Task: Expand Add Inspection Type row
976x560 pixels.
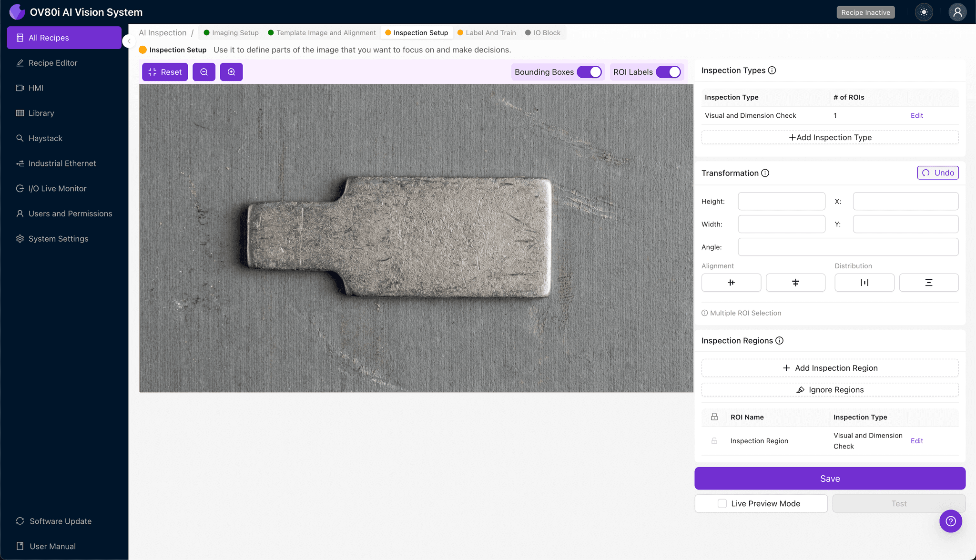Action: [830, 137]
